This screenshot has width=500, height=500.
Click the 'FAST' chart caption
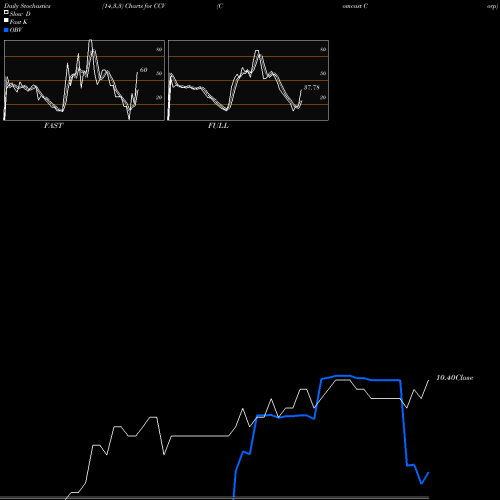pyautogui.click(x=53, y=126)
